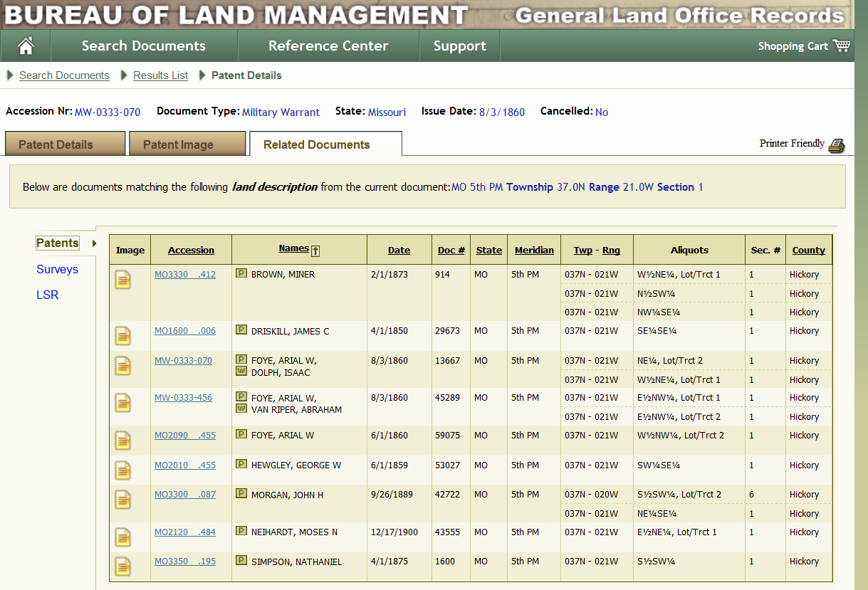Sort table by Accession column
Viewport: 868px width, 590px height.
[x=191, y=251]
